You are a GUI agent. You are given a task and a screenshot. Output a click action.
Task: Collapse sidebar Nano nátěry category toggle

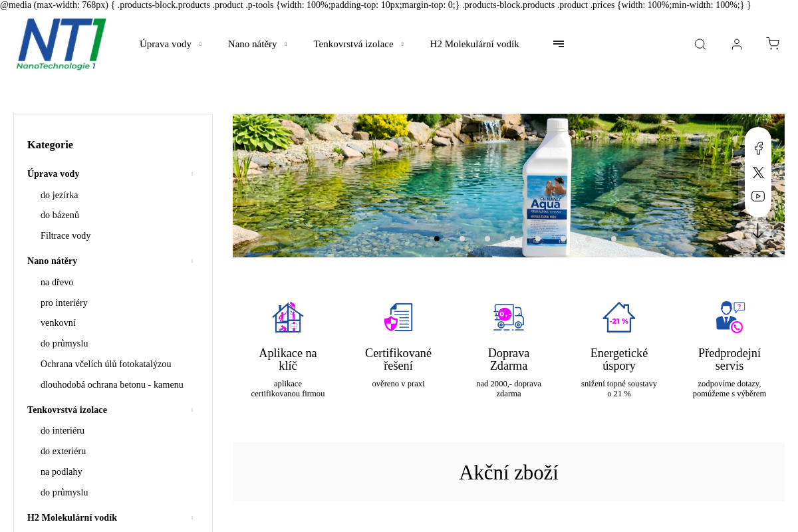coord(192,261)
